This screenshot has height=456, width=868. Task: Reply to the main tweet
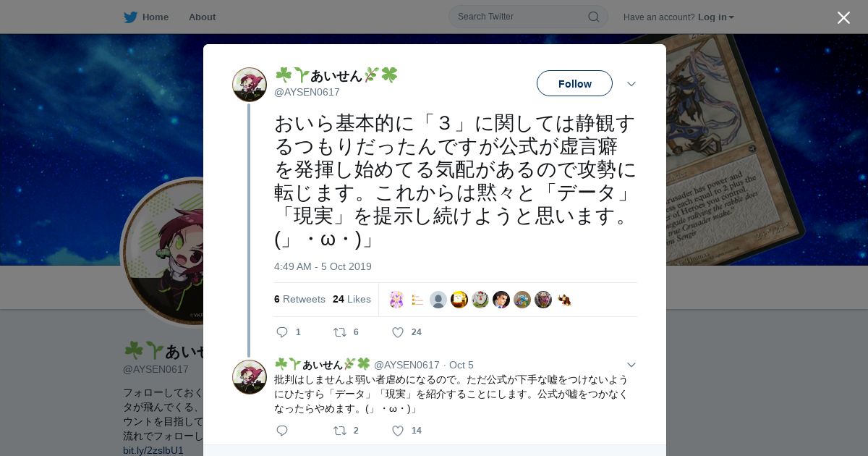point(282,332)
